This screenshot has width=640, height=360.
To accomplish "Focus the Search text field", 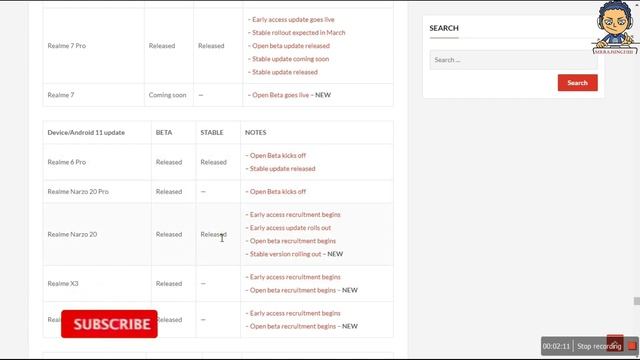I will [513, 60].
